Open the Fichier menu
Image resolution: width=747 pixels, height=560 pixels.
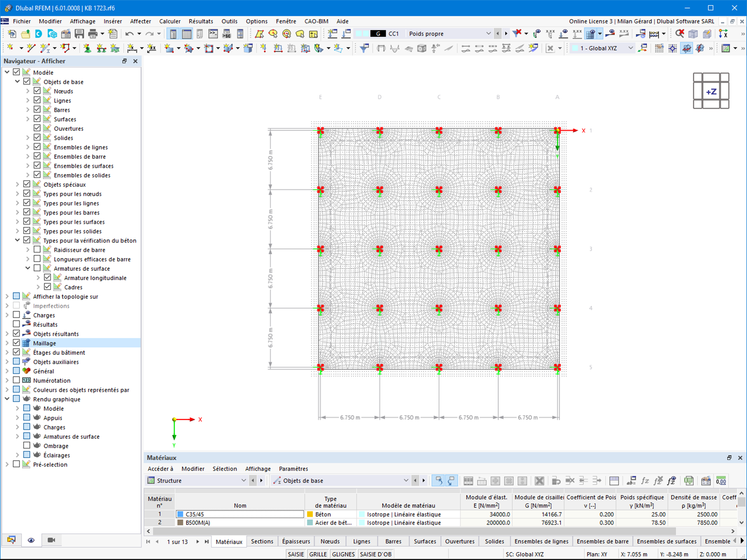(21, 21)
